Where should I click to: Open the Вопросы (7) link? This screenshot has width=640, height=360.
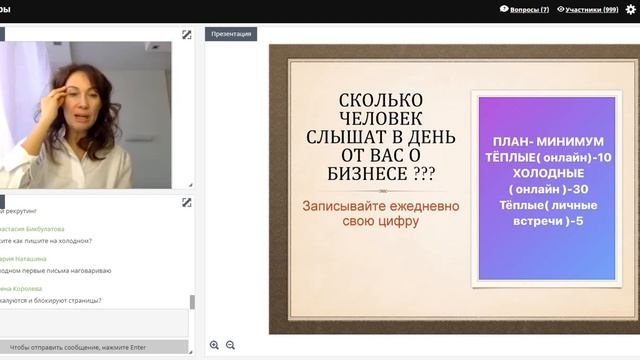(529, 9)
